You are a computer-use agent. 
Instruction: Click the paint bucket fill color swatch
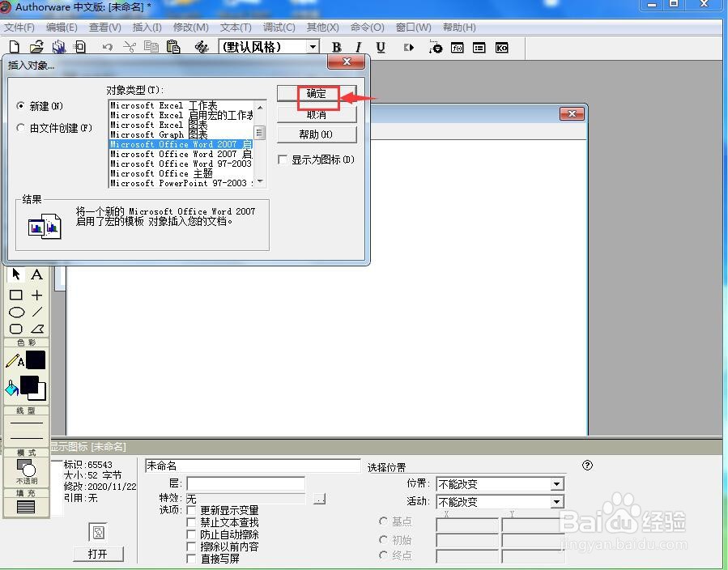click(x=32, y=388)
